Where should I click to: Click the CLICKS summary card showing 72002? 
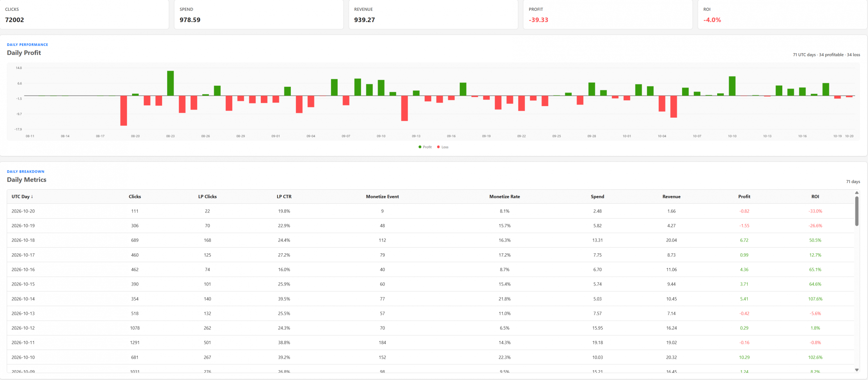click(84, 14)
